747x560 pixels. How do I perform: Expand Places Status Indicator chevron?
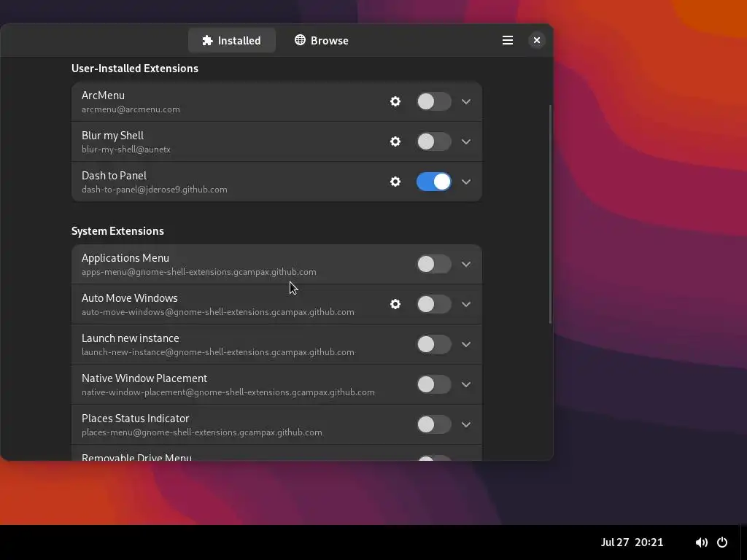pyautogui.click(x=466, y=424)
